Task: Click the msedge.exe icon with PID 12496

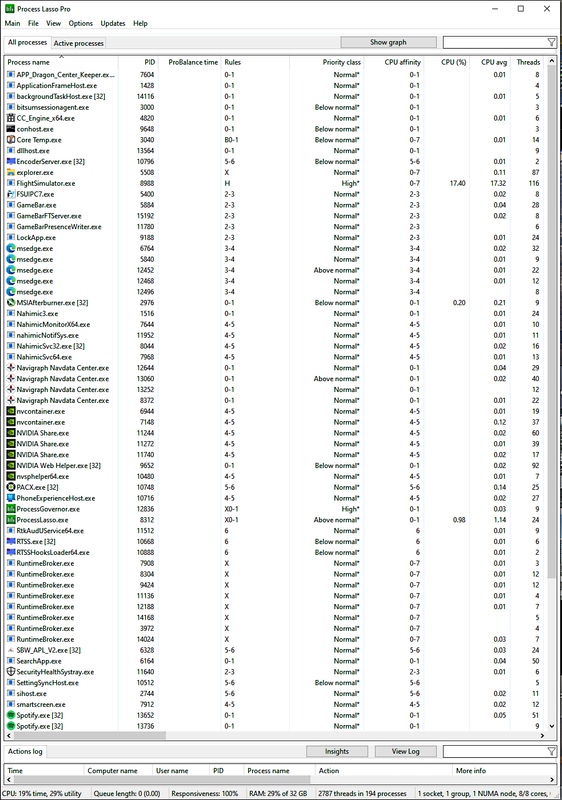Action: (x=11, y=292)
